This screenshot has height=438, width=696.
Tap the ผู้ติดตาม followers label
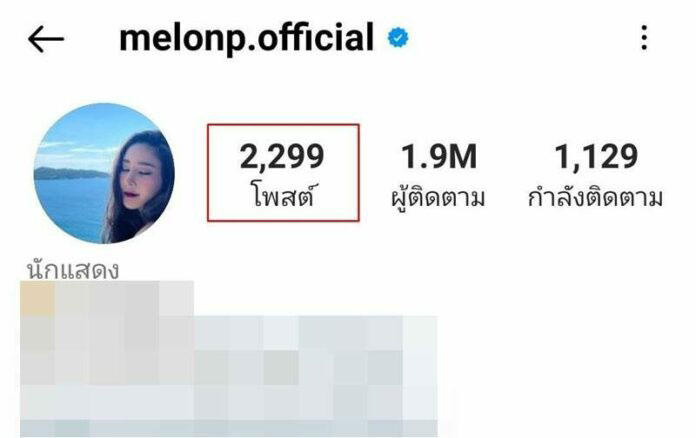coord(438,196)
